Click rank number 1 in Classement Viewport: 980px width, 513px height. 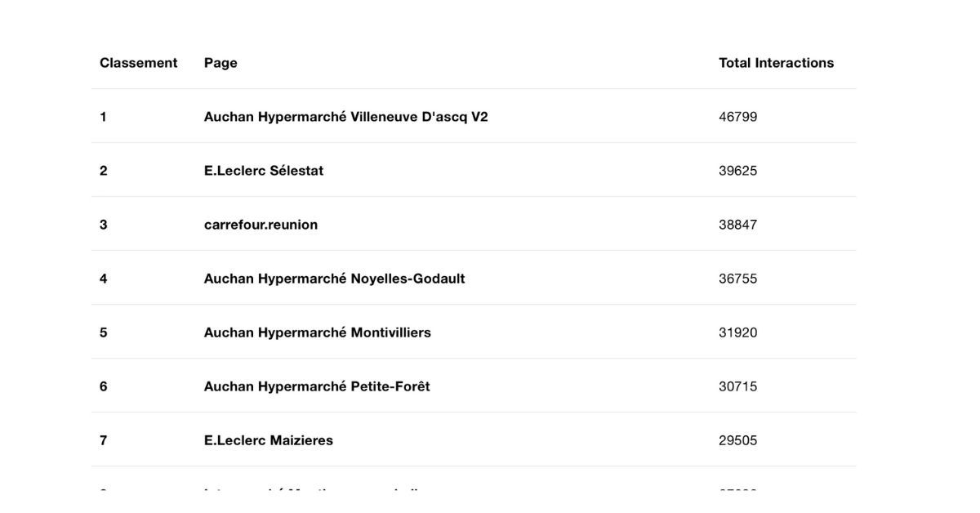coord(103,117)
